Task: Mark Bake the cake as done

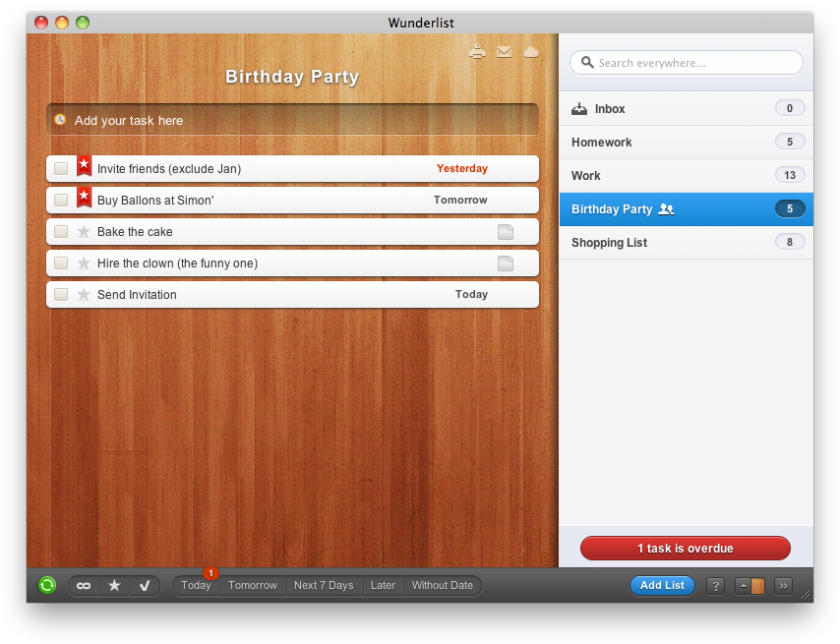Action: coord(61,232)
